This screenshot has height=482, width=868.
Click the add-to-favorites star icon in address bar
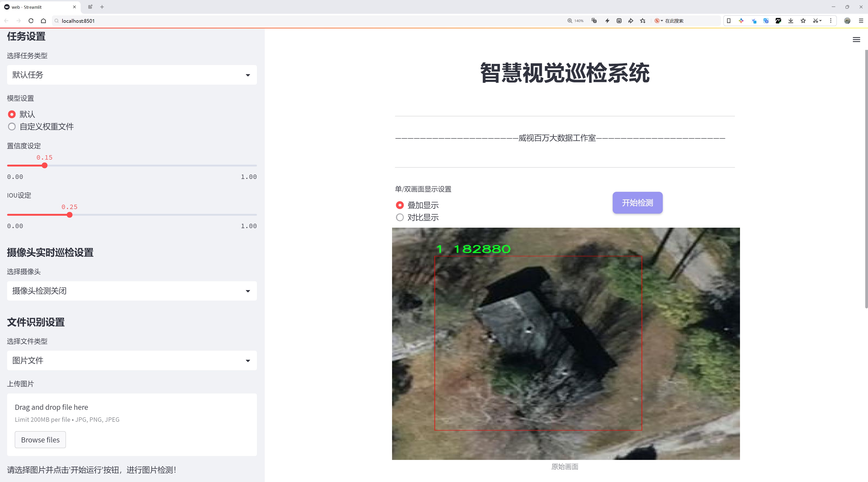tap(643, 21)
